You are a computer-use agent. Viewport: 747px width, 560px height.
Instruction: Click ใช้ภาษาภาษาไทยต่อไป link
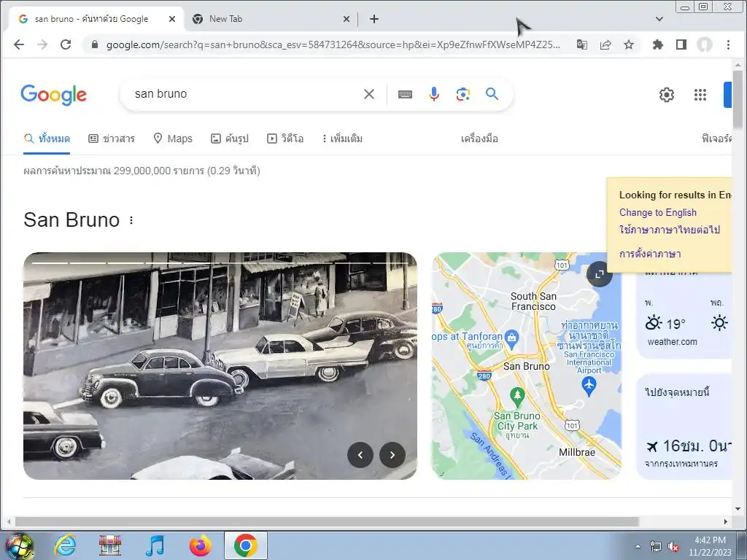coord(670,230)
